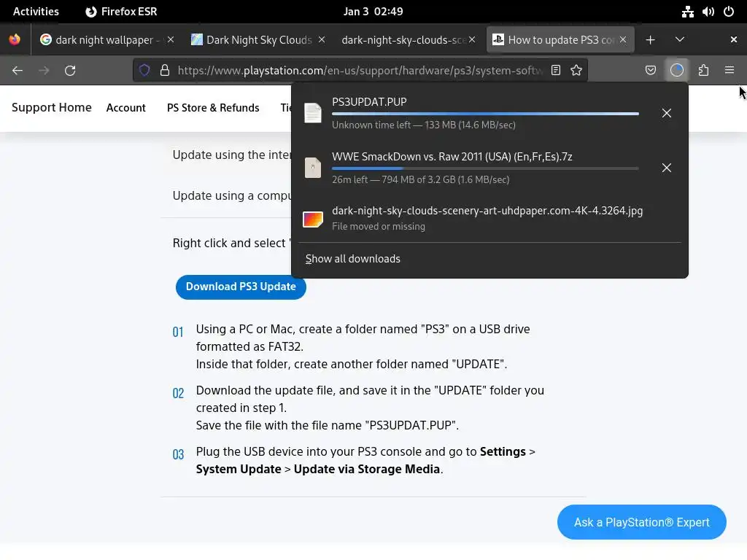This screenshot has width=747, height=560.
Task: Open the Firefox hamburger application menu
Action: pos(729,71)
